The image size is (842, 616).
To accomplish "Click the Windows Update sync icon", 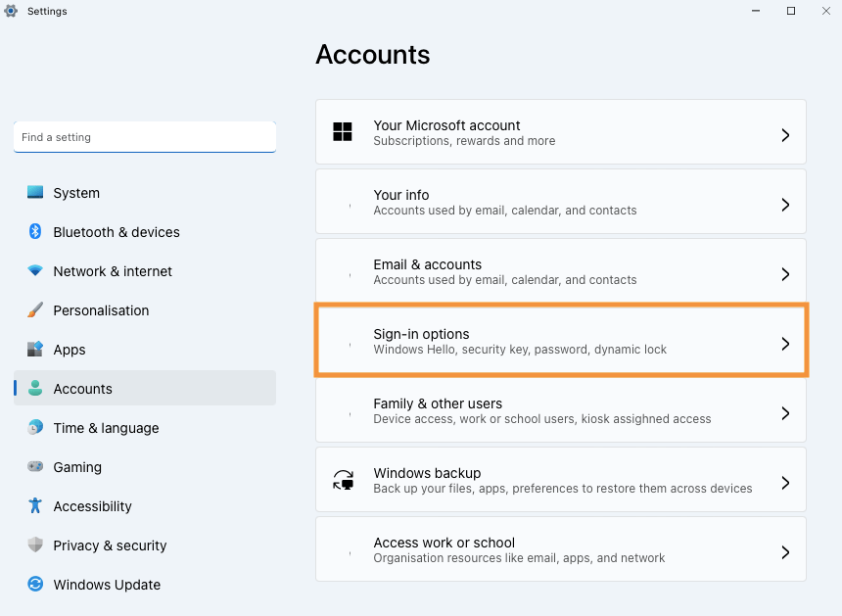I will coord(35,585).
